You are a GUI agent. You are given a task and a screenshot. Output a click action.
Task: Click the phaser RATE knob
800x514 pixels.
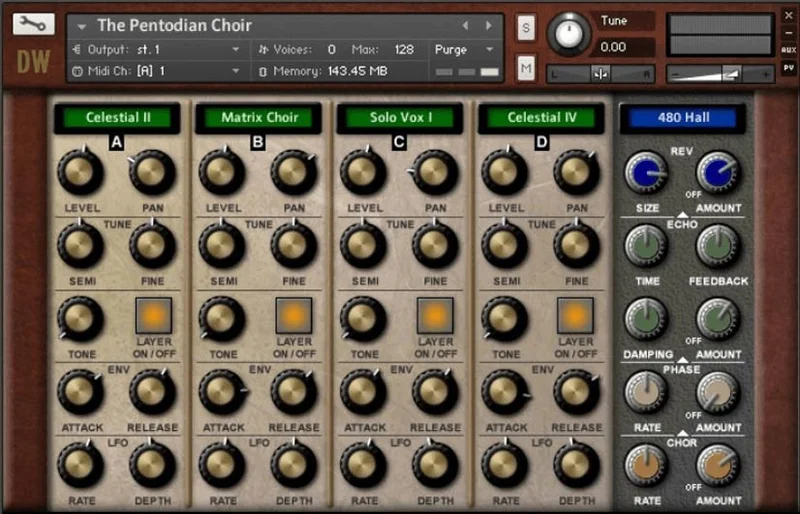click(646, 392)
